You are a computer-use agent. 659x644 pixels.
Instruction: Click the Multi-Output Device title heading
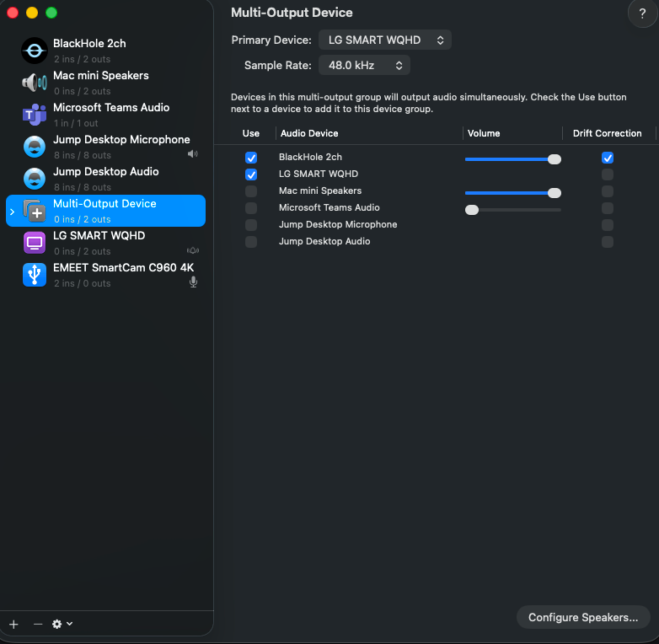(292, 13)
